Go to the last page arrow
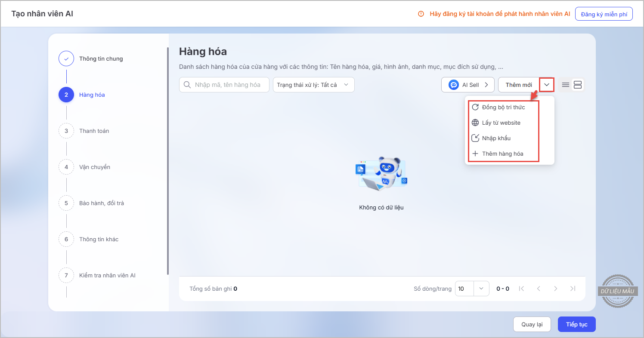Screen dimensions: 644x338 (x=573, y=289)
